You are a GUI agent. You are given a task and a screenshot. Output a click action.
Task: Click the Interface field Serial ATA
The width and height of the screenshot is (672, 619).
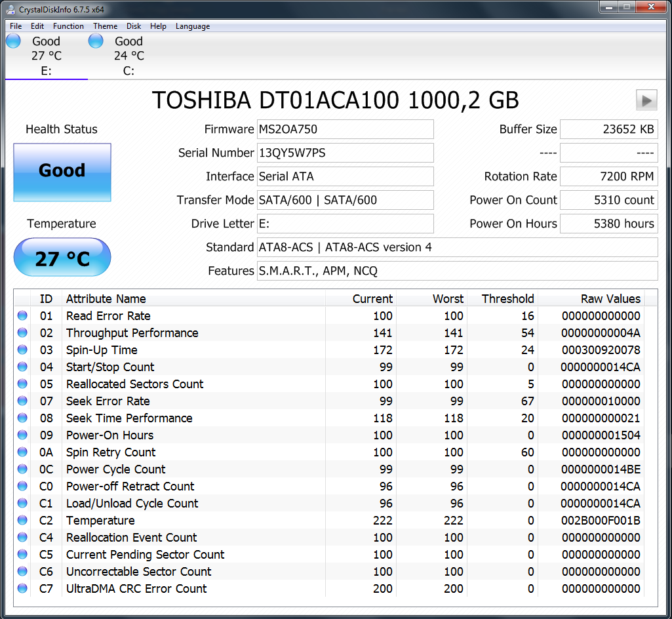pos(345,176)
